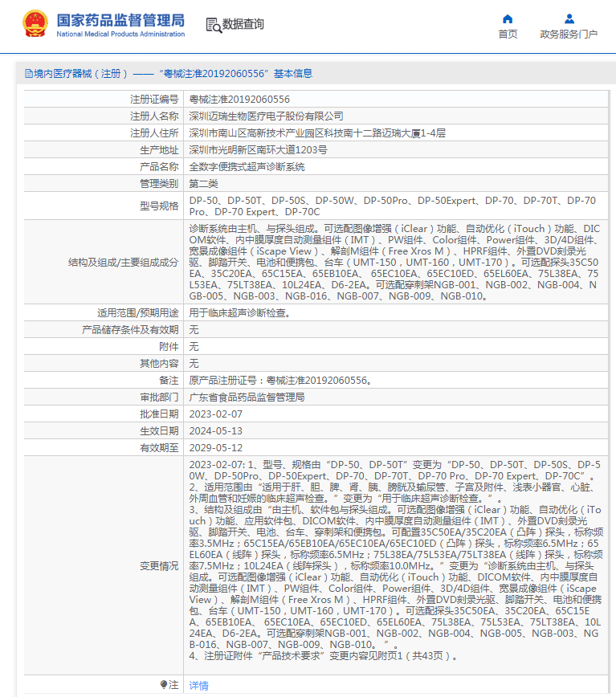
Task: Click the document icon before 境内医疗器械
Action: coord(28,74)
